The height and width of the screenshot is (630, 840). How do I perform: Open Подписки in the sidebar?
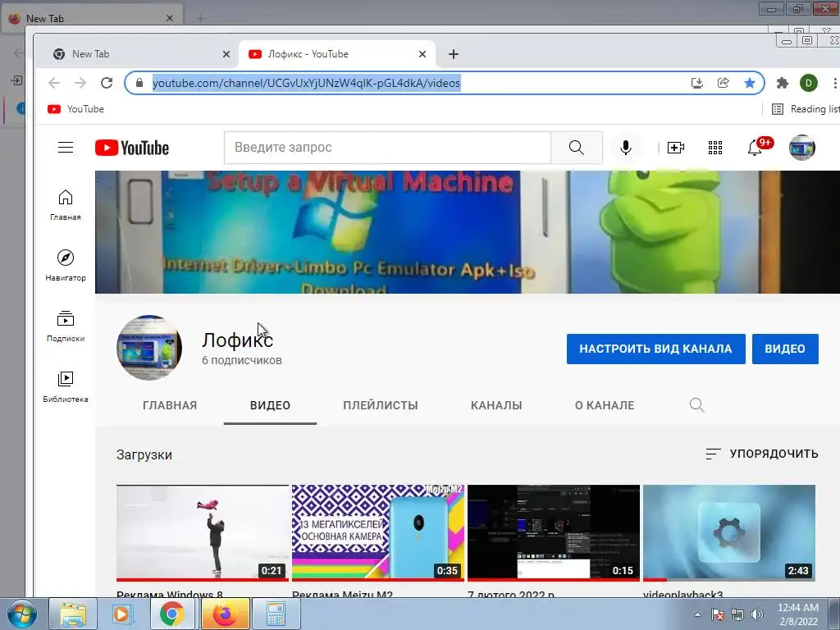(66, 326)
